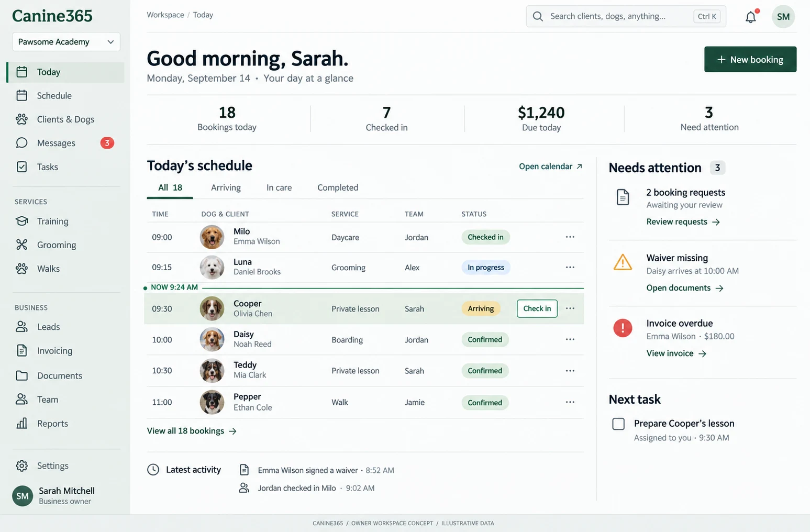810x532 pixels.
Task: Click the Training graduation cap icon
Action: 21,221
